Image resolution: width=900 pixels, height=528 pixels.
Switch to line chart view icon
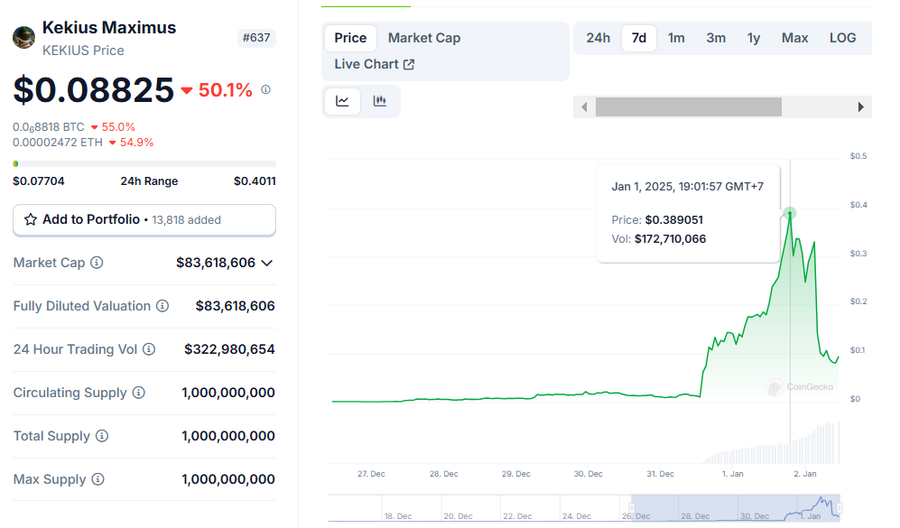pyautogui.click(x=342, y=101)
